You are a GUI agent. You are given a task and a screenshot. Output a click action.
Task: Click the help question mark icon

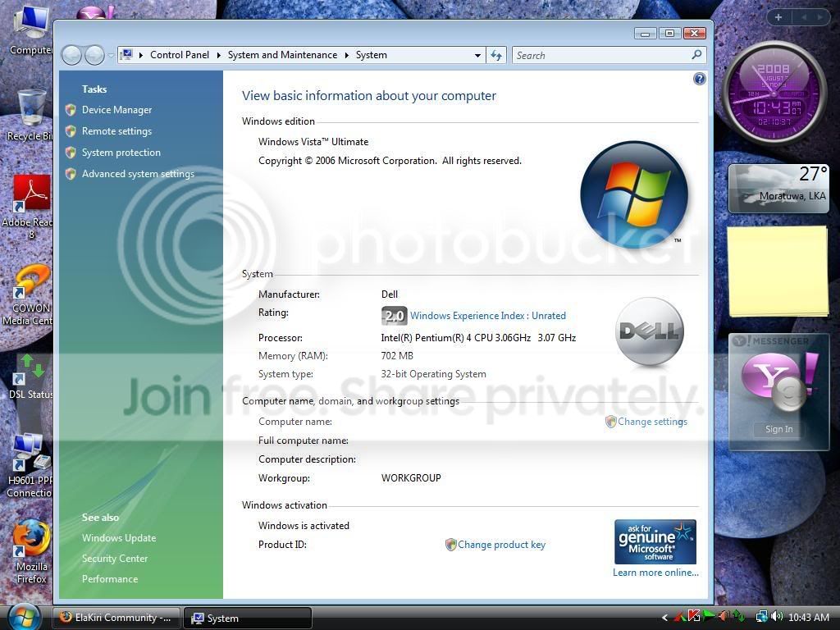point(699,80)
